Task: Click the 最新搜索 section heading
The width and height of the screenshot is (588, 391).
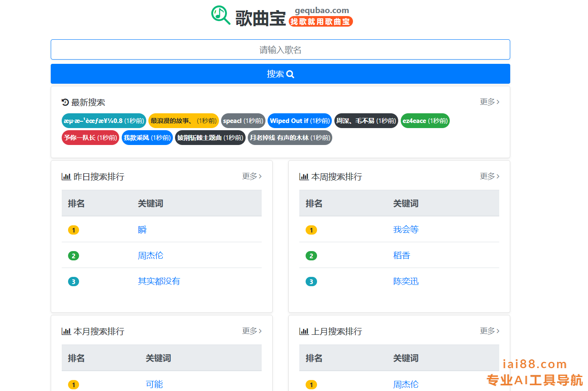Action: pos(88,102)
